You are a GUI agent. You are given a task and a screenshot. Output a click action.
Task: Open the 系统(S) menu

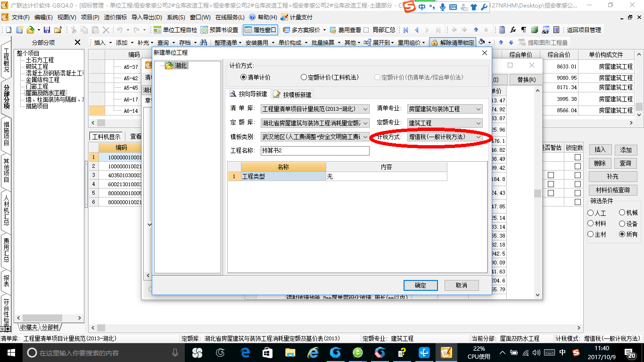tap(176, 17)
